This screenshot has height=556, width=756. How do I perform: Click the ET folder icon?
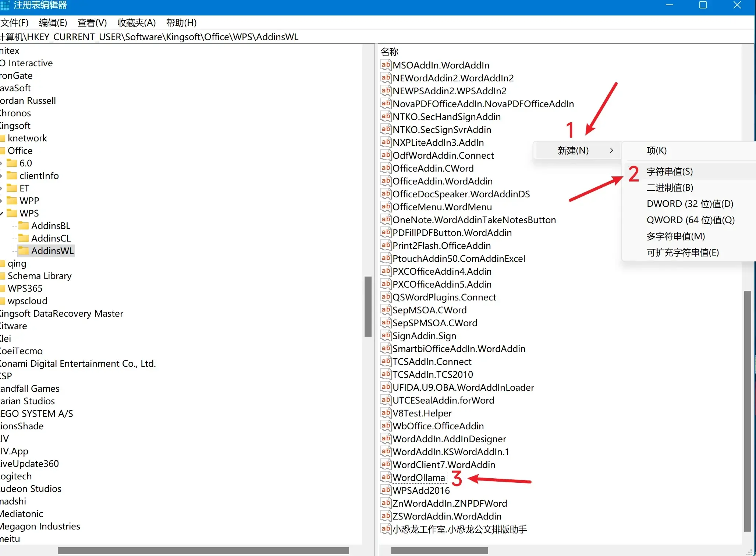[x=12, y=188]
